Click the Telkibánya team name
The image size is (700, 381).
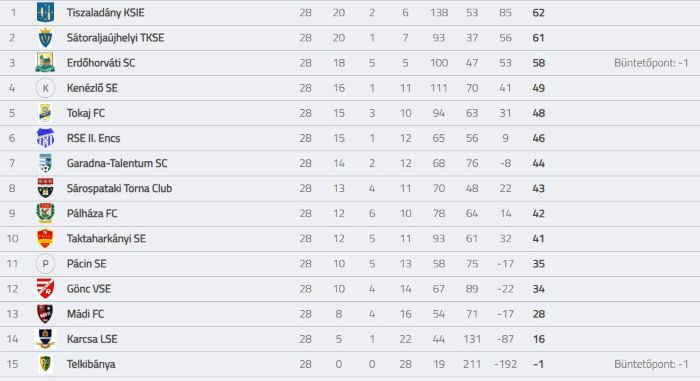click(x=91, y=364)
